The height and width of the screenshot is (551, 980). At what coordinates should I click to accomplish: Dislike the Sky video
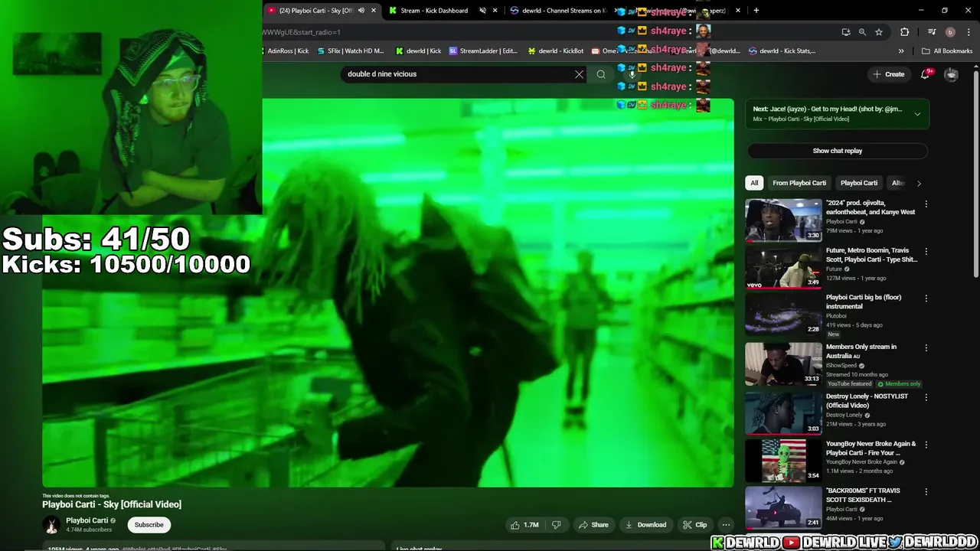[x=557, y=525]
